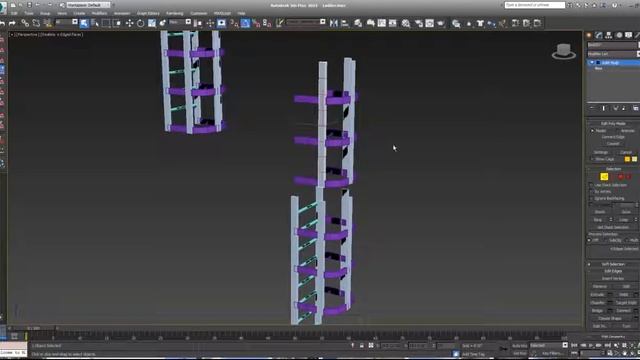
Task: Click the Mirror tool icon
Action: click(334, 23)
